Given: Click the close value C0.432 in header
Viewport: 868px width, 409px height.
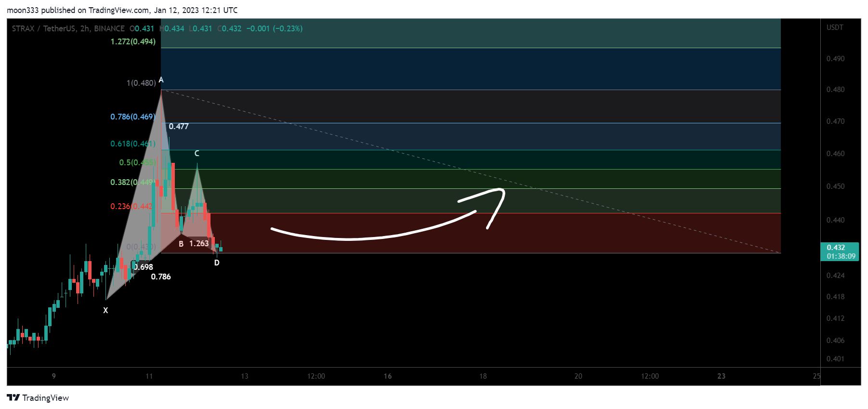Looking at the screenshot, I should 229,28.
